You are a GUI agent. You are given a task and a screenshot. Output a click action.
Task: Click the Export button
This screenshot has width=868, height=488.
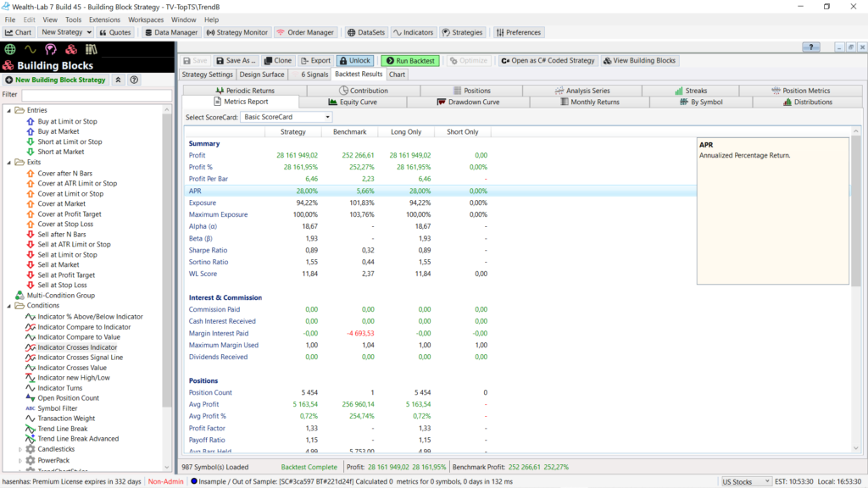point(315,60)
